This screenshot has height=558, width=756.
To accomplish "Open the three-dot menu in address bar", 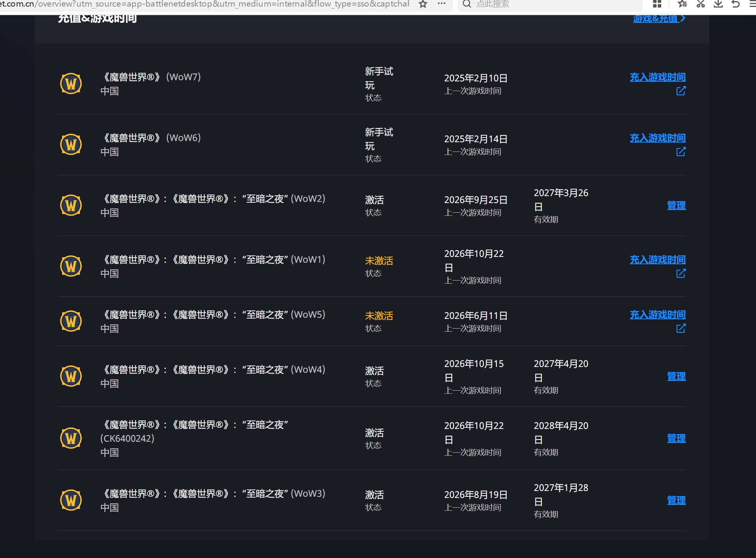I will point(442,3).
